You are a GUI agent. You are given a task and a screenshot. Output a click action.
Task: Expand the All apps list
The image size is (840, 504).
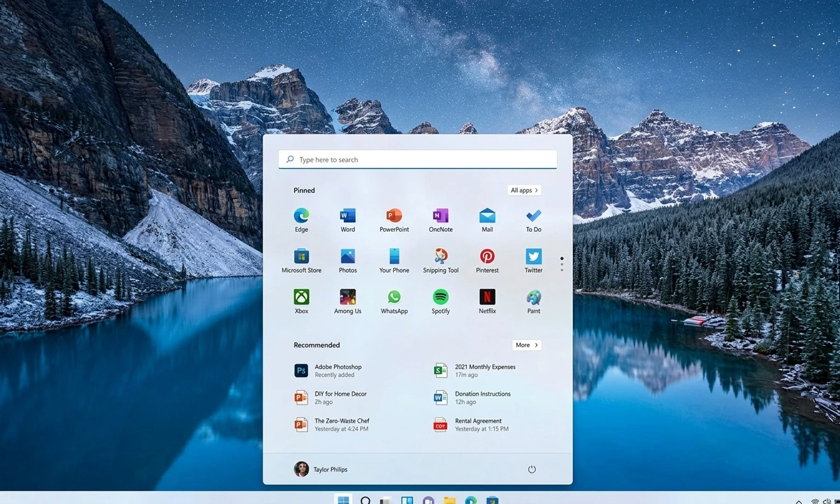point(524,190)
